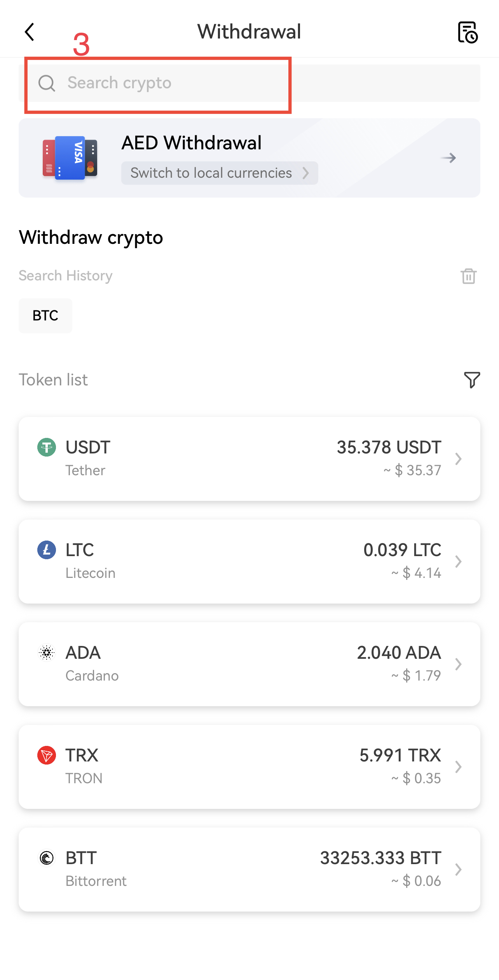This screenshot has height=980, width=499.
Task: Tap the Litecoin LTC coin icon
Action: [47, 550]
